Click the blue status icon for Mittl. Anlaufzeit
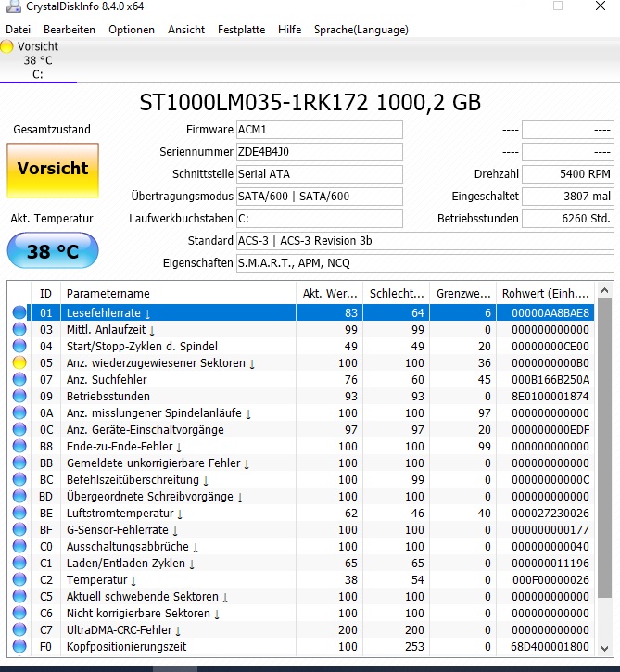 point(19,329)
